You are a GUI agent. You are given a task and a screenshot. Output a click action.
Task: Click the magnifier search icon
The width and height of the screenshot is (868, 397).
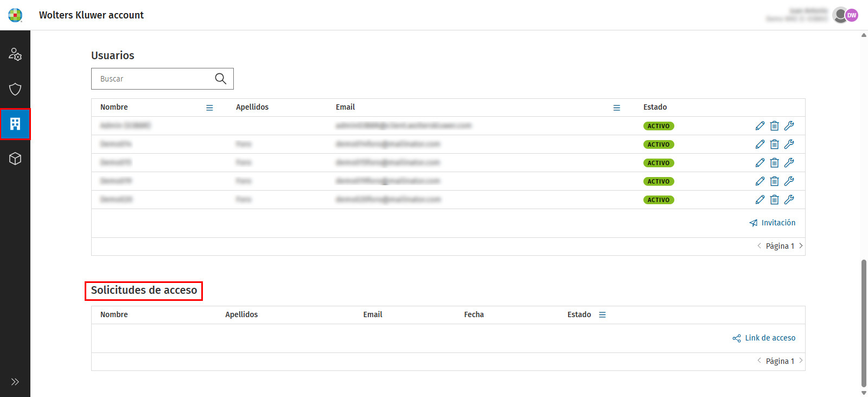[x=220, y=79]
